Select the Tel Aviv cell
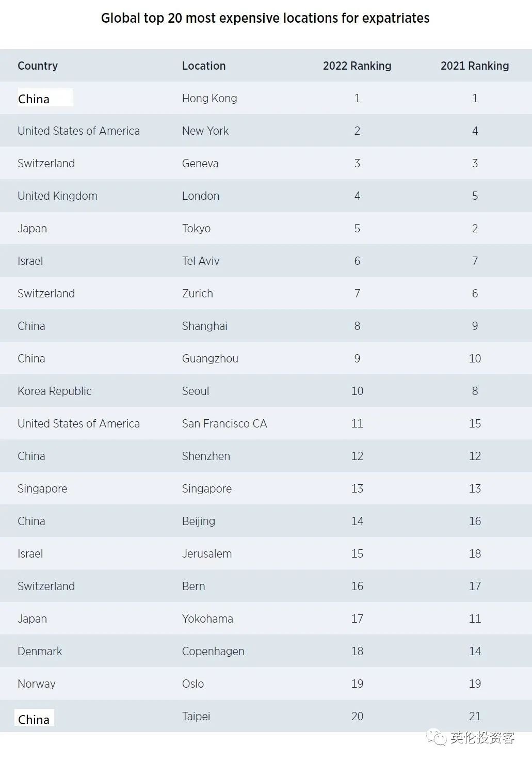 tap(201, 261)
